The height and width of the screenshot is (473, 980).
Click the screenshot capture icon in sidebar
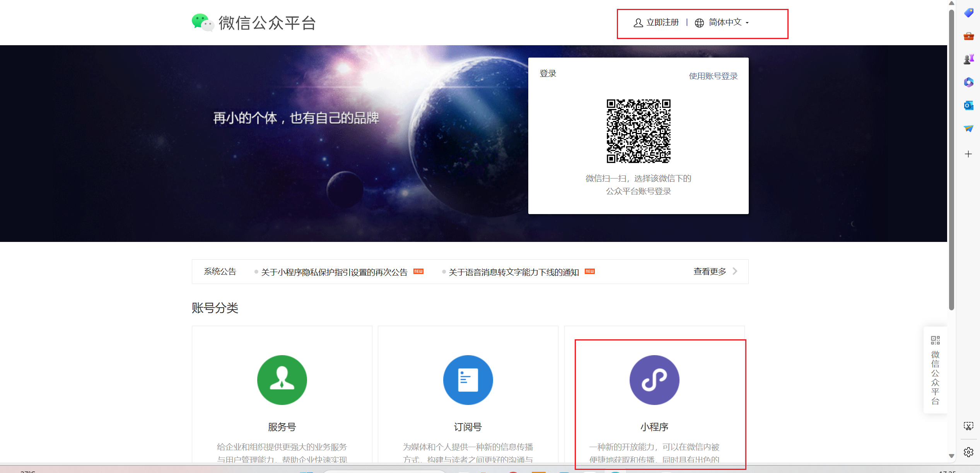(x=968, y=426)
